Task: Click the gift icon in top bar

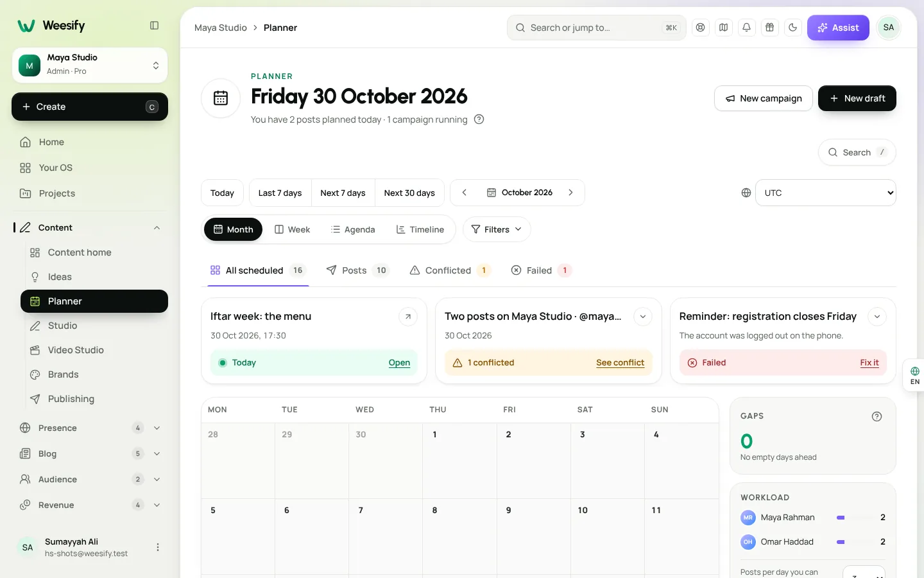Action: click(769, 28)
